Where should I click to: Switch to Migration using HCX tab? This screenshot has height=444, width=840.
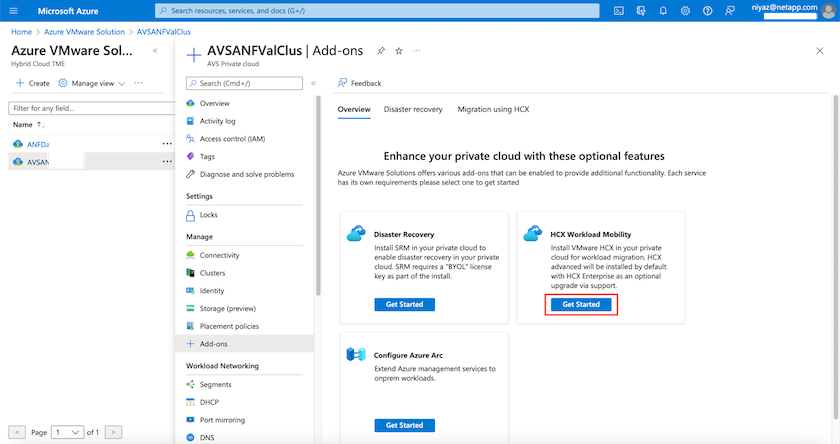[x=493, y=108]
